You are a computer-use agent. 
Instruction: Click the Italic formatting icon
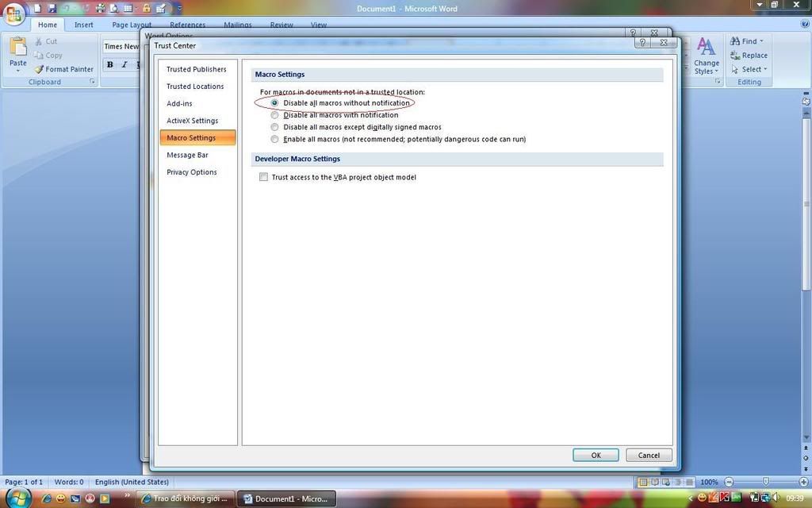point(124,64)
